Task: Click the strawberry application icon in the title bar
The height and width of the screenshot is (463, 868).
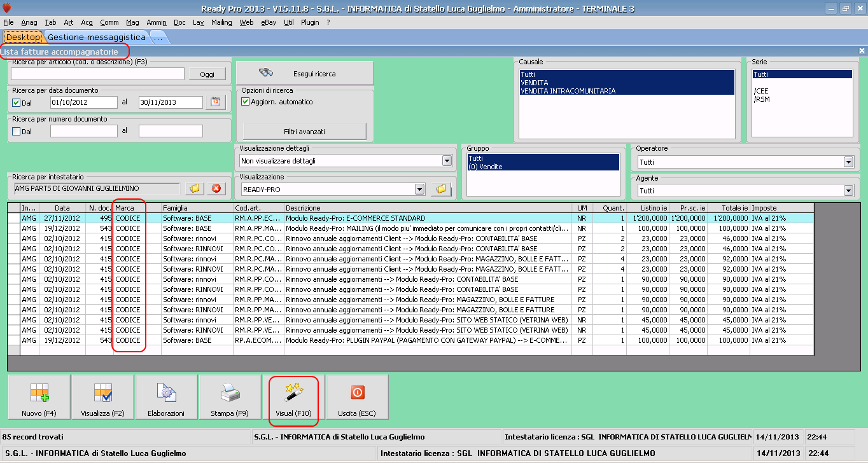Action: [7, 8]
